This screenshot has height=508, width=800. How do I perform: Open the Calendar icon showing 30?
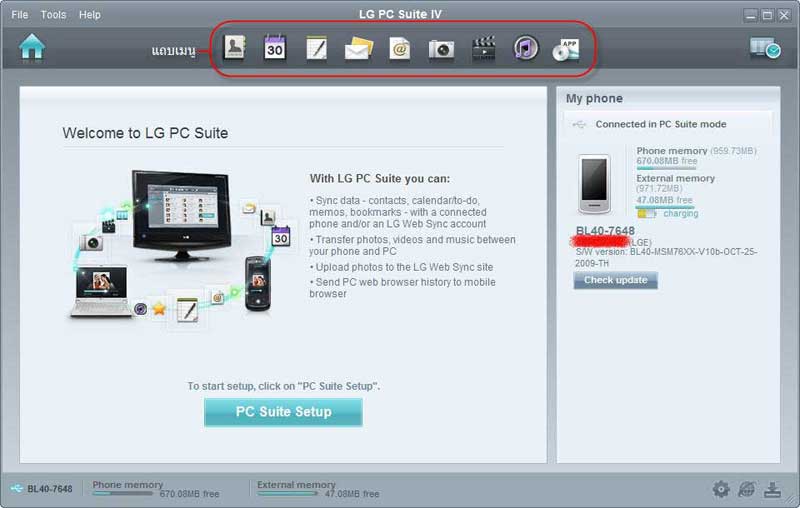coord(275,48)
